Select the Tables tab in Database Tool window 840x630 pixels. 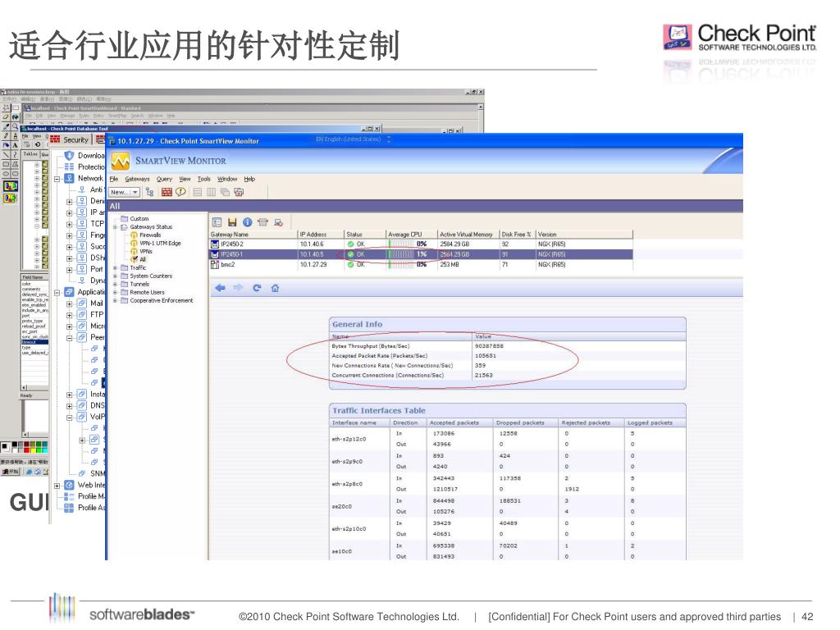coord(30,154)
